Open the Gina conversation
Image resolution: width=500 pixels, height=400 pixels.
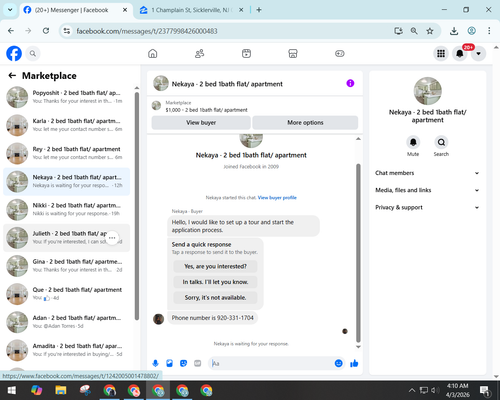pyautogui.click(x=67, y=266)
